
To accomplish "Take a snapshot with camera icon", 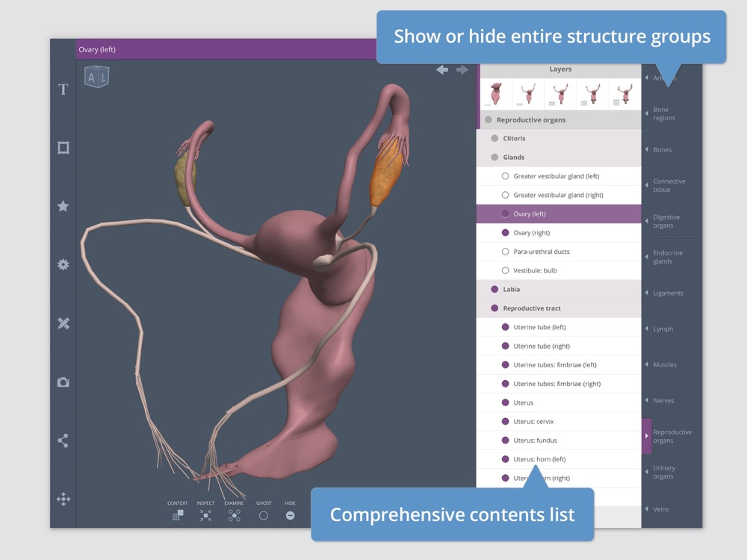I will [x=63, y=382].
